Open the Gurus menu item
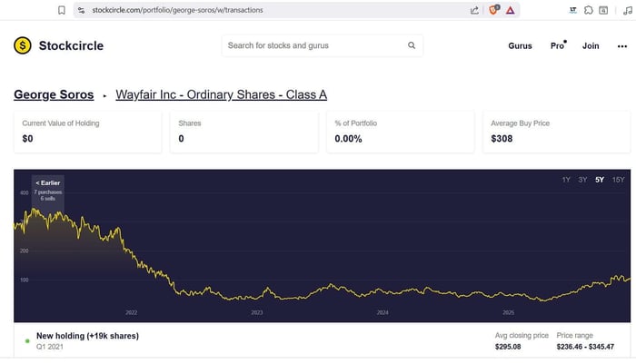This screenshot has height=364, width=636. 520,45
